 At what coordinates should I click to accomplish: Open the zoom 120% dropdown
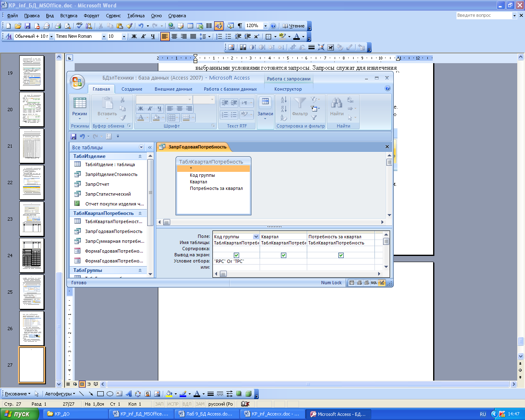(x=265, y=26)
